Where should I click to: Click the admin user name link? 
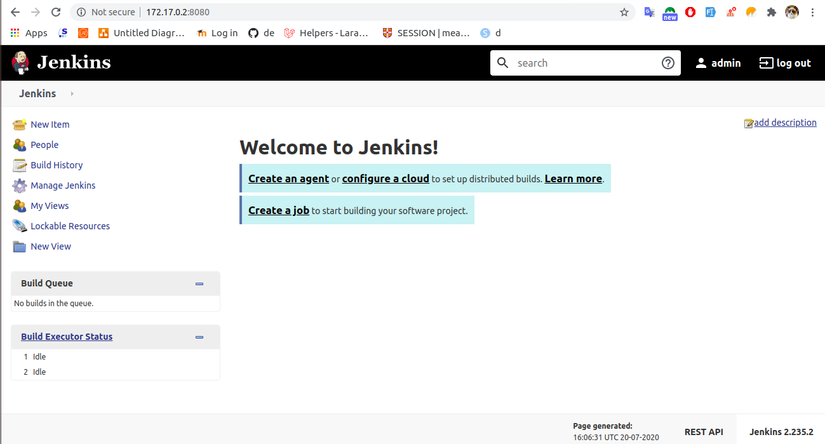point(726,63)
